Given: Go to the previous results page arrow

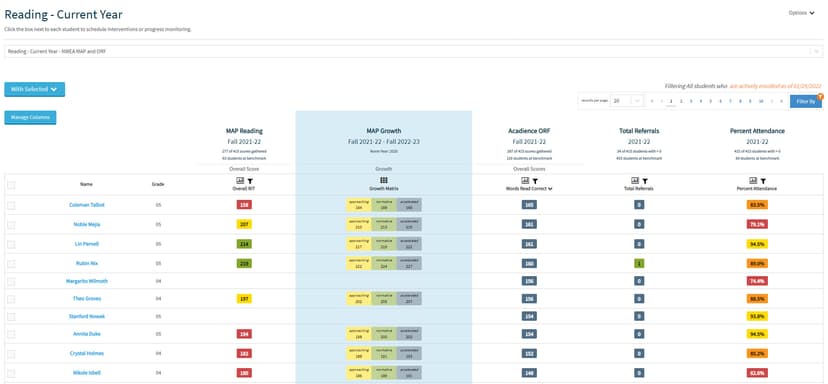Looking at the screenshot, I should click(661, 101).
